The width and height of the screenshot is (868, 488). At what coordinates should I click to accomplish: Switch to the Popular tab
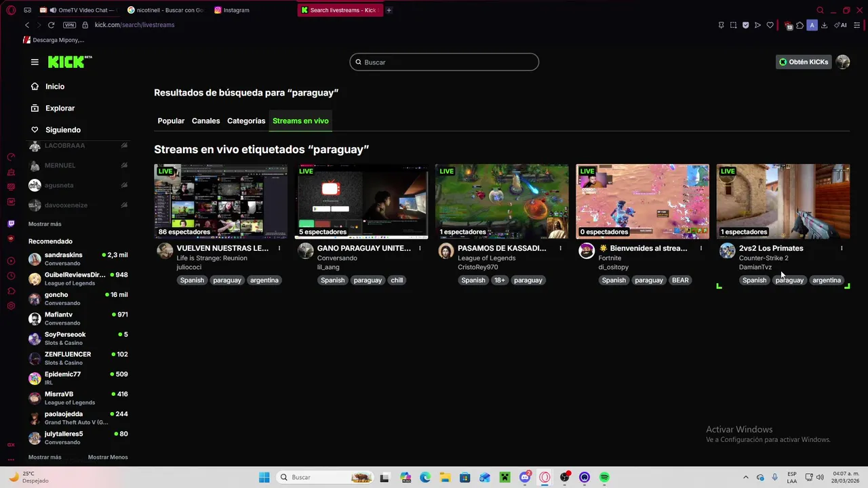(x=171, y=121)
